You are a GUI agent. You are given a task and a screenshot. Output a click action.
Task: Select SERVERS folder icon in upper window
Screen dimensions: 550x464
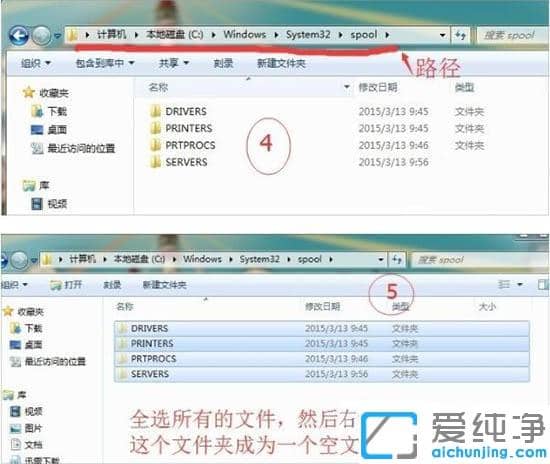pos(155,162)
